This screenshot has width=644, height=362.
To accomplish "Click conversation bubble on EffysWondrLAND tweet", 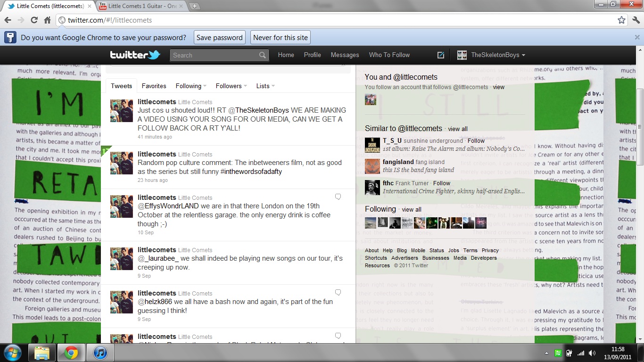I will [338, 197].
